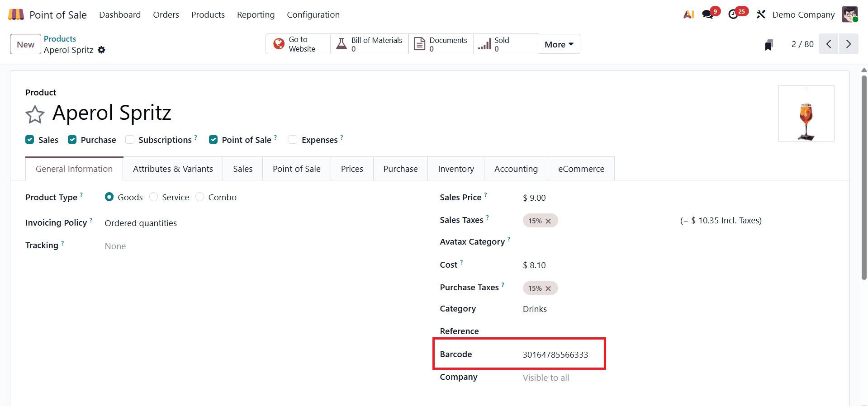Switch to the Sales tab
Screen dimensions: 868x406
pyautogui.click(x=243, y=169)
